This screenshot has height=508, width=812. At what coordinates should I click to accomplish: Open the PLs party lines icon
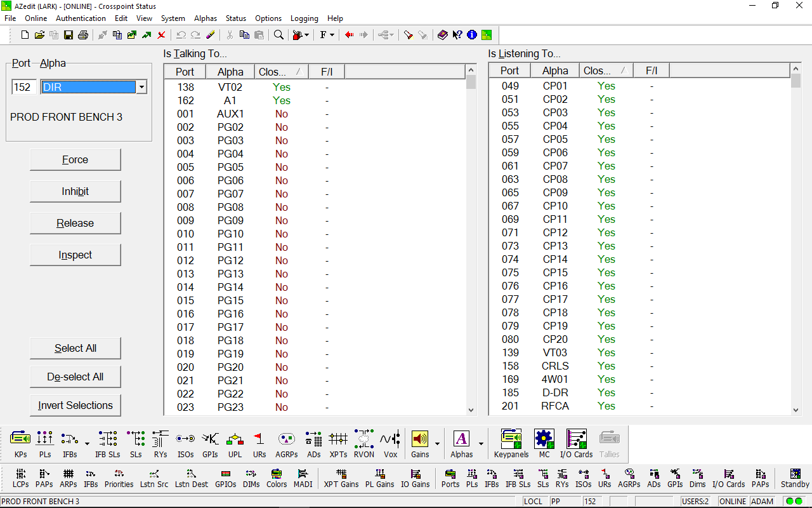tap(45, 444)
